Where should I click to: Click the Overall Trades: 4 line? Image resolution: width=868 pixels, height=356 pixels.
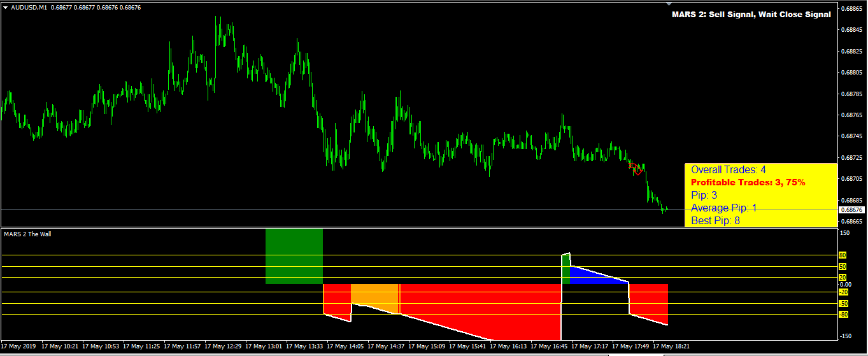click(729, 170)
